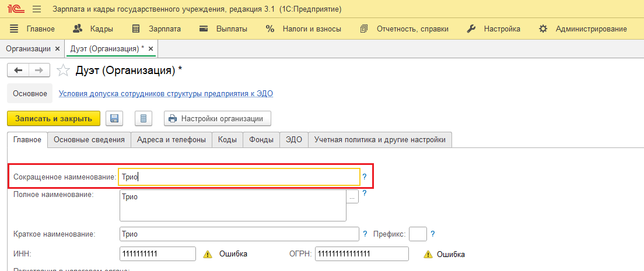
Task: Open Учетная политика и другие настройки tab
Action: pyautogui.click(x=380, y=140)
